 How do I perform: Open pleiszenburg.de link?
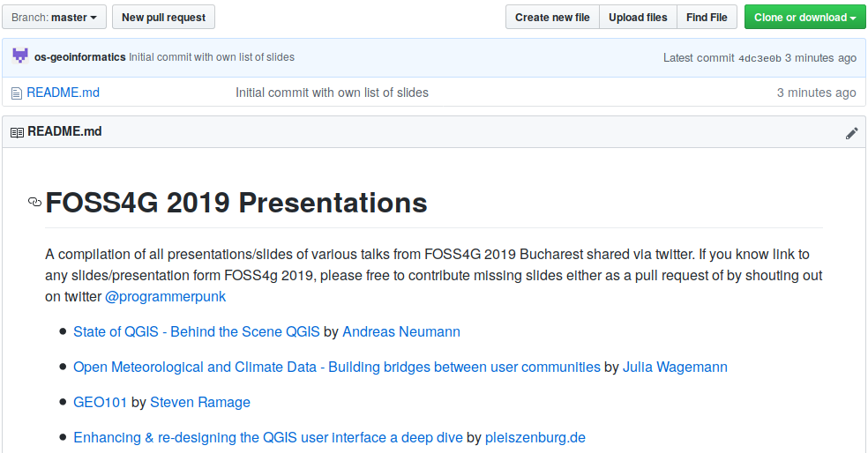(x=535, y=437)
